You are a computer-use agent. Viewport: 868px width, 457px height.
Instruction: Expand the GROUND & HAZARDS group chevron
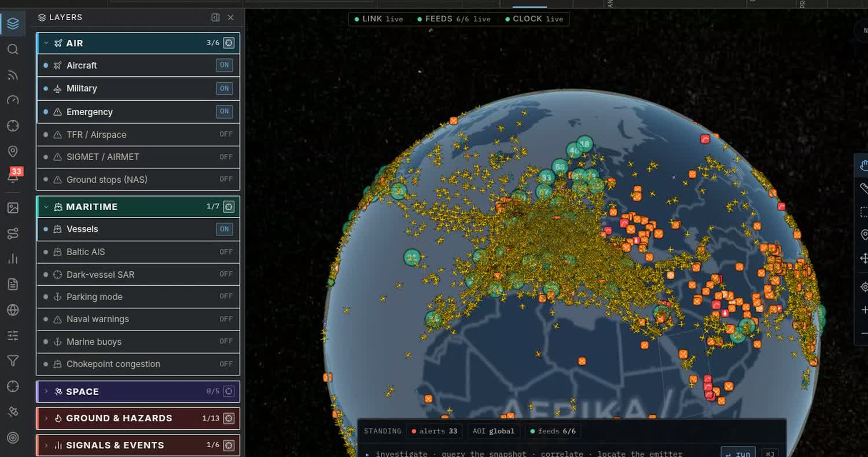pos(46,418)
